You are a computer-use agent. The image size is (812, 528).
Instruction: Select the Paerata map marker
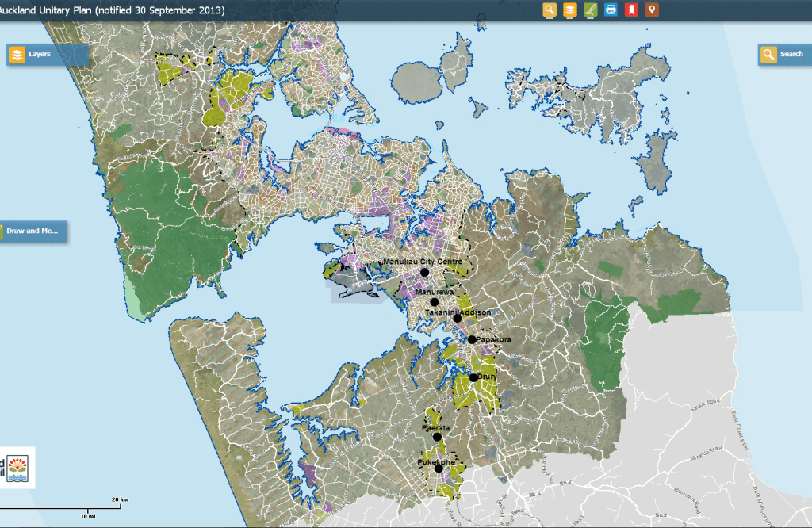[x=436, y=437]
